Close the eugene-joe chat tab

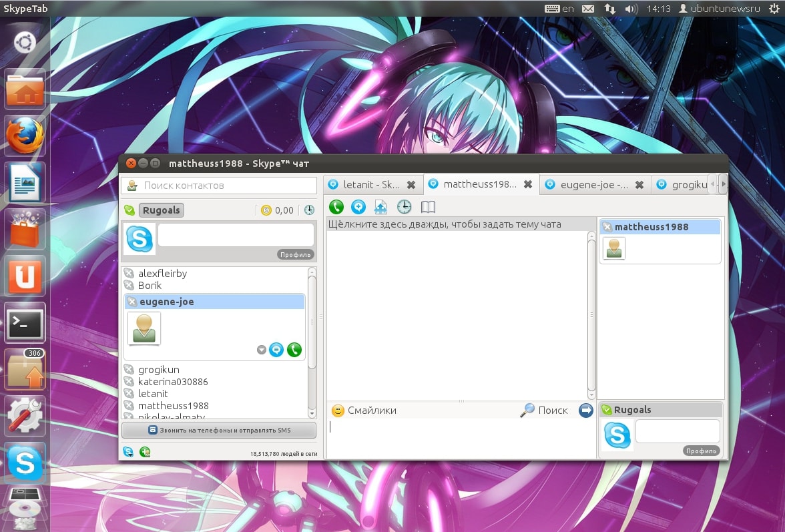[x=639, y=185]
